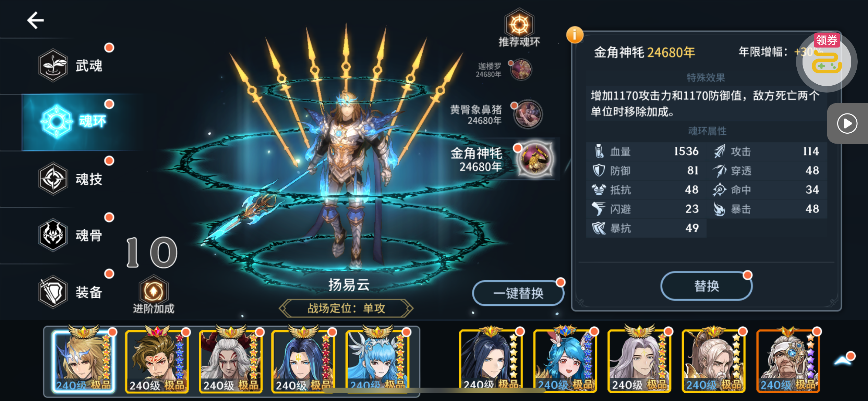
Task: Tap the orange info icon
Action: click(575, 35)
